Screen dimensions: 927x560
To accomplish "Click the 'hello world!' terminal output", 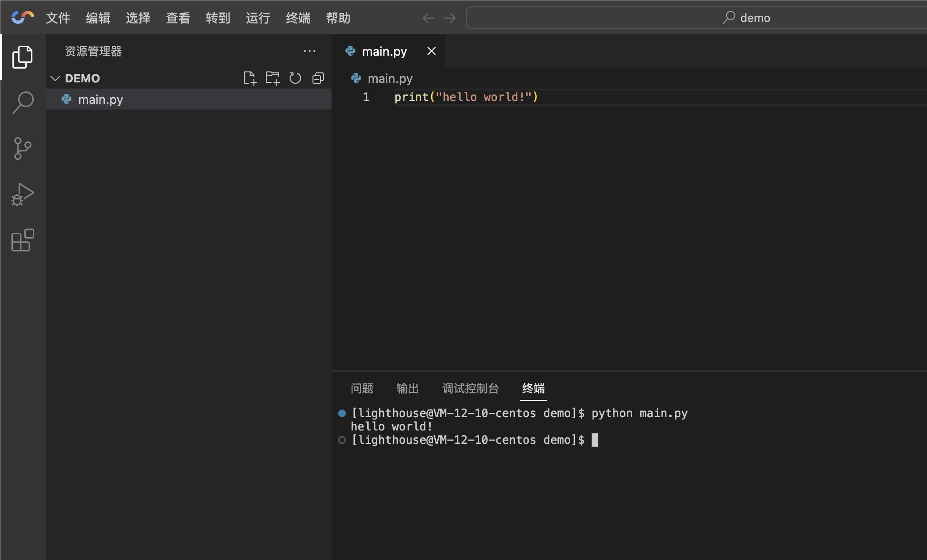I will coord(392,426).
